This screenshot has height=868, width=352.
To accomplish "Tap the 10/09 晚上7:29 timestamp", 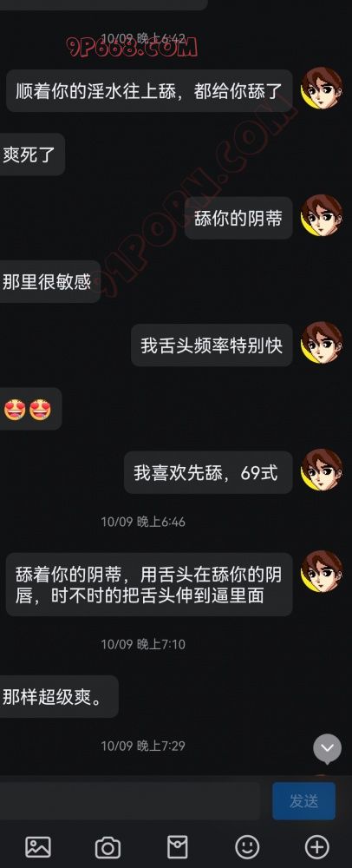I will 143,746.
